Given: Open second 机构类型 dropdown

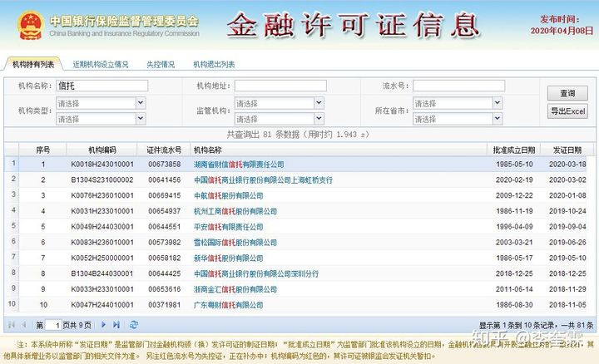Looking at the screenshot, I should [141, 119].
